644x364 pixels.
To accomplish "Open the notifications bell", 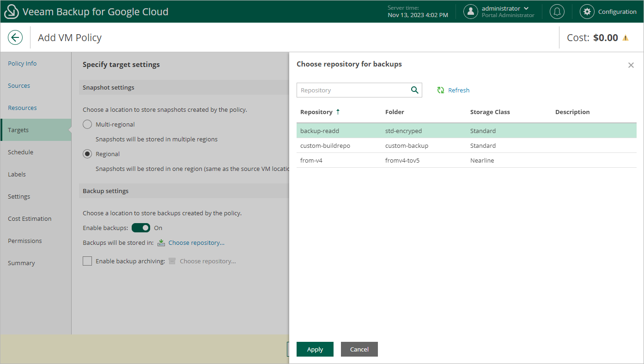I will point(557,12).
